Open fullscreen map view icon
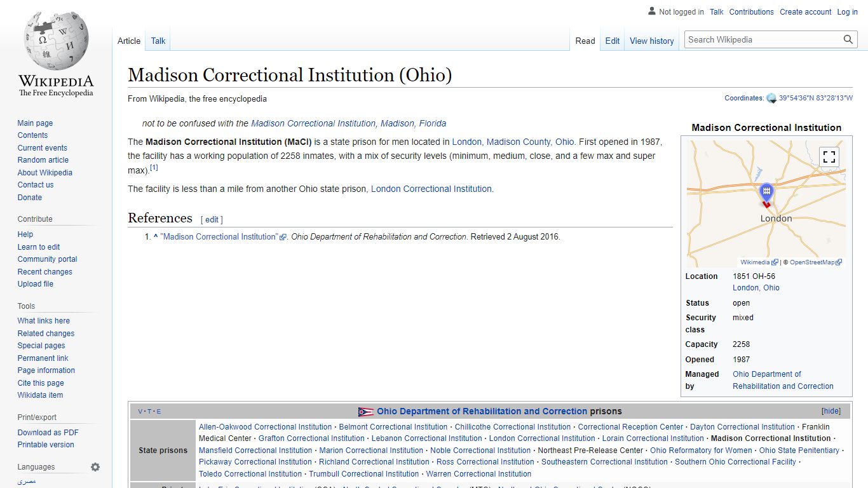 point(829,157)
